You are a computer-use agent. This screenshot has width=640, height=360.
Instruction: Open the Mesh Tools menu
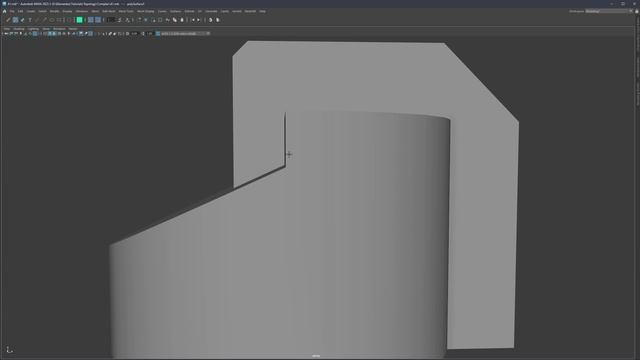pos(126,11)
